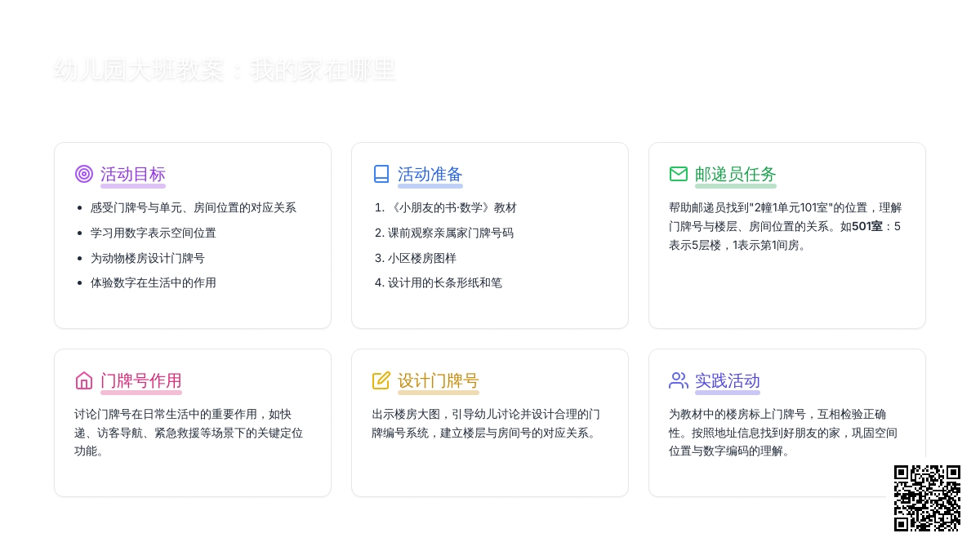This screenshot has height=551, width=980.
Task: Click the bold text 501室
Action: 867,226
